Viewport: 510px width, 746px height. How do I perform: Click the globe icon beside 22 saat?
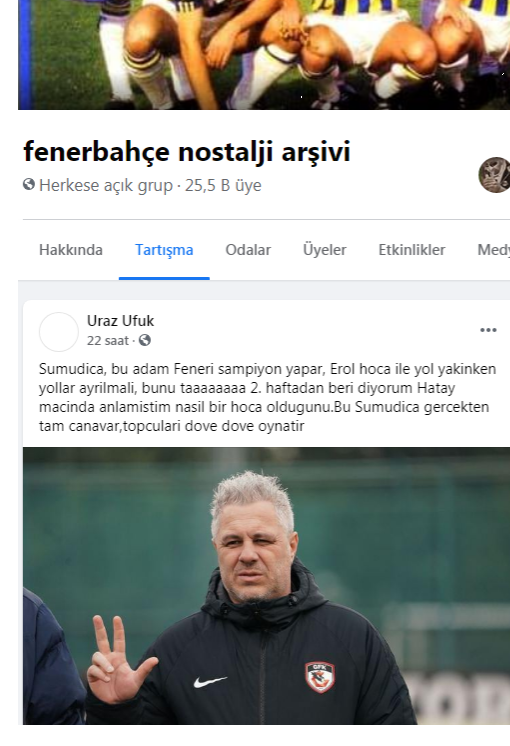[145, 341]
